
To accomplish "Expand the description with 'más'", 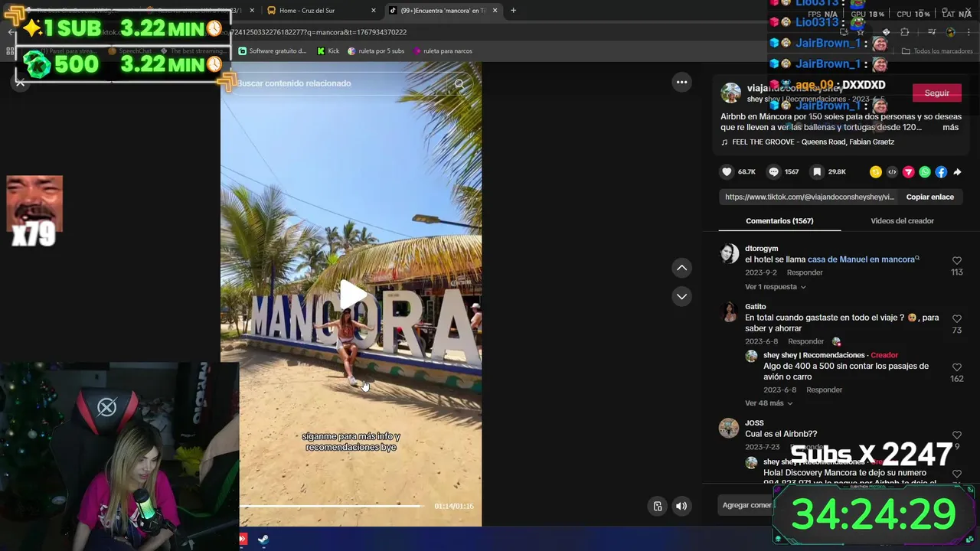I will (x=950, y=127).
